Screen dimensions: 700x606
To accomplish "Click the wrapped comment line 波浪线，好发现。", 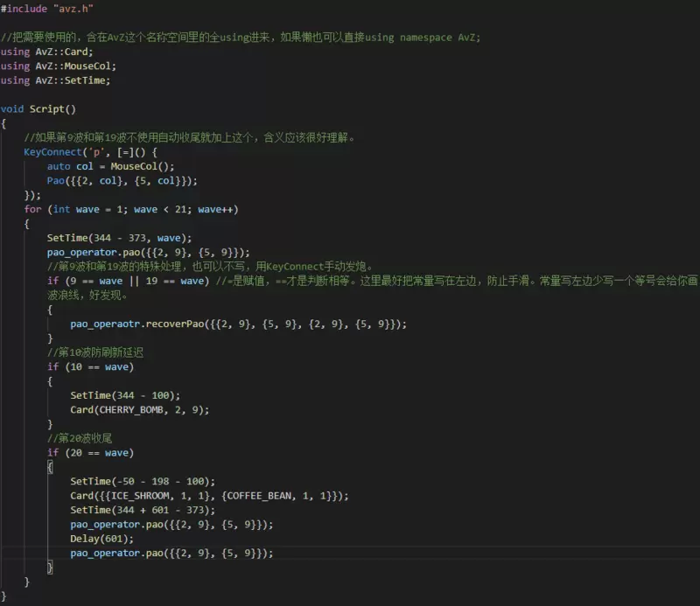I will 87,295.
